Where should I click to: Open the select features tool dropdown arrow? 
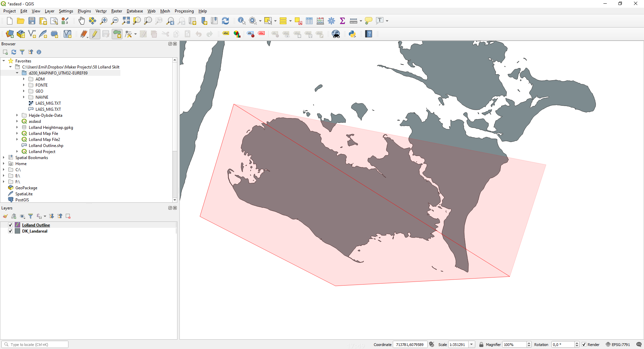pos(275,21)
